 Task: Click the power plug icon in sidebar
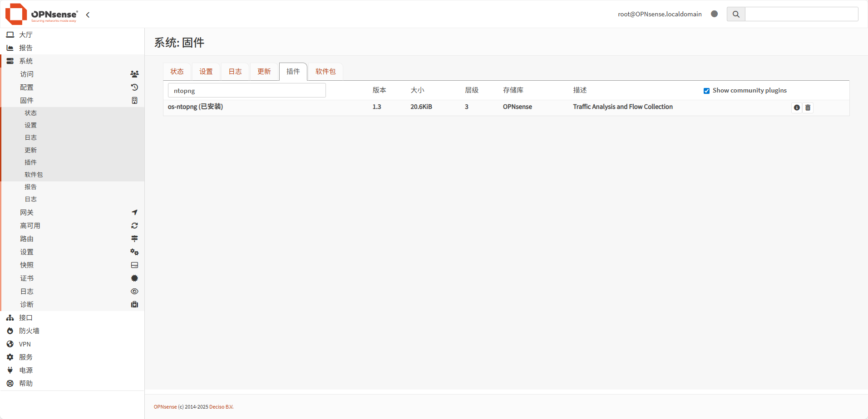pos(10,370)
